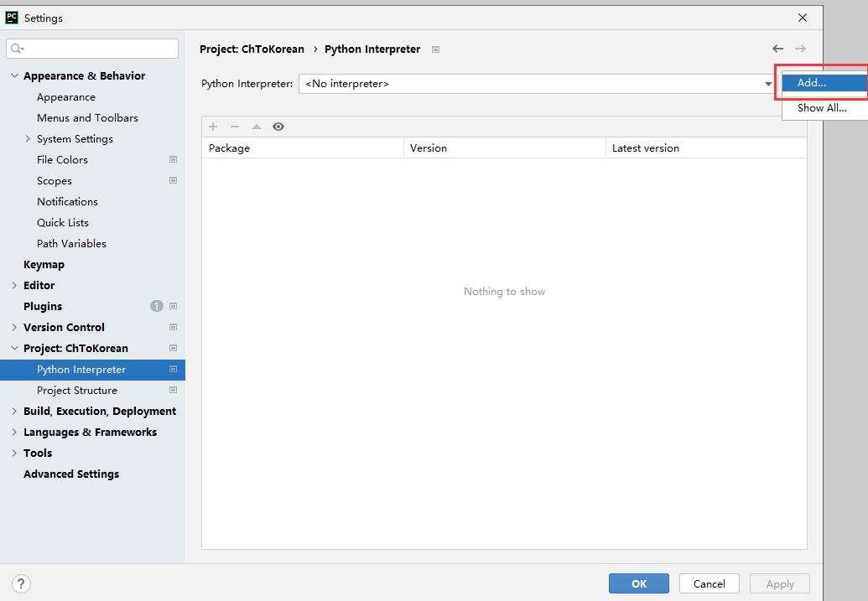Viewport: 868px width, 601px height.
Task: Click the project icon next to Scopes
Action: tap(174, 180)
